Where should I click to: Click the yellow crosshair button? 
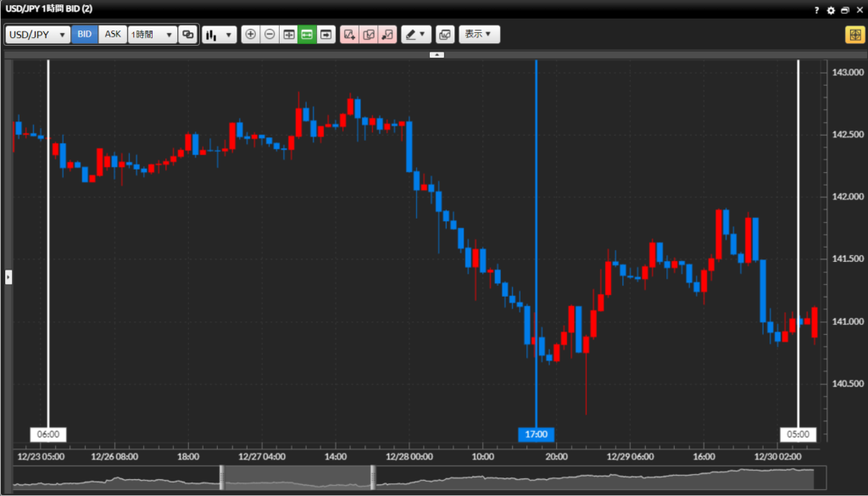[x=854, y=35]
